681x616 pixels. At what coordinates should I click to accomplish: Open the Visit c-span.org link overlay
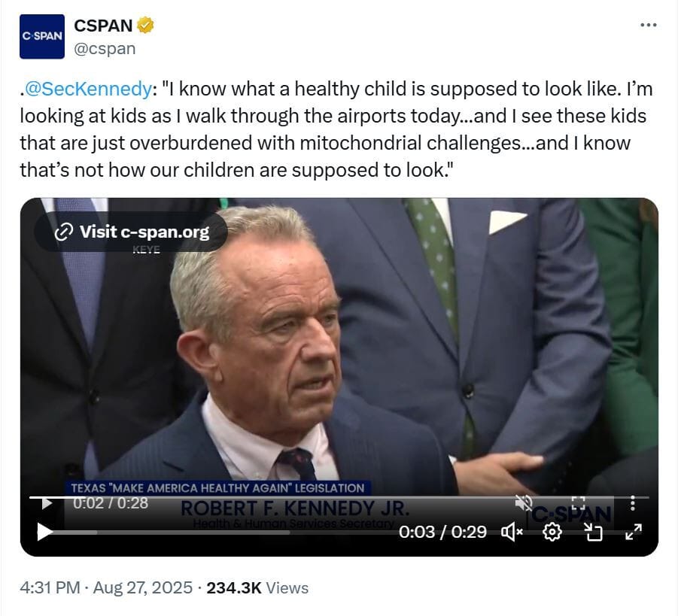(x=131, y=232)
